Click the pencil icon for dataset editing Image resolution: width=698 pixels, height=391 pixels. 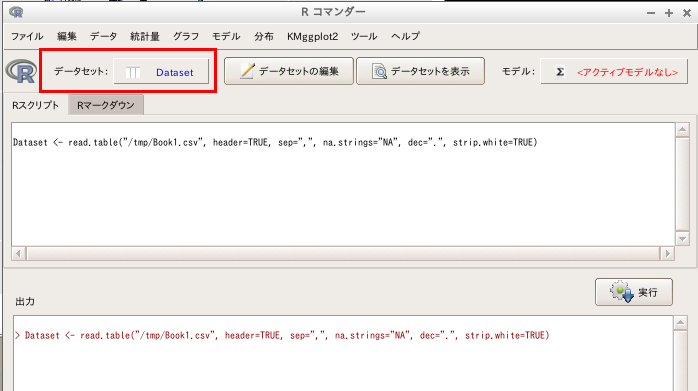pyautogui.click(x=247, y=71)
